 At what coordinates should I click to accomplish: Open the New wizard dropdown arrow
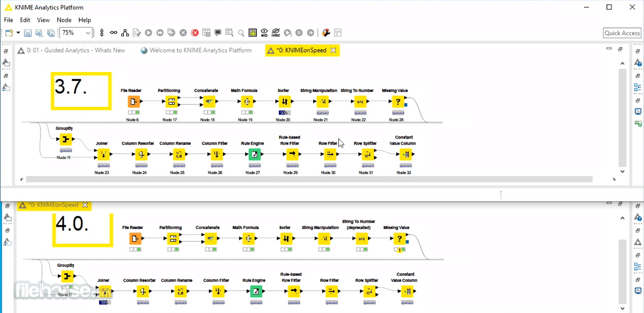(x=18, y=33)
